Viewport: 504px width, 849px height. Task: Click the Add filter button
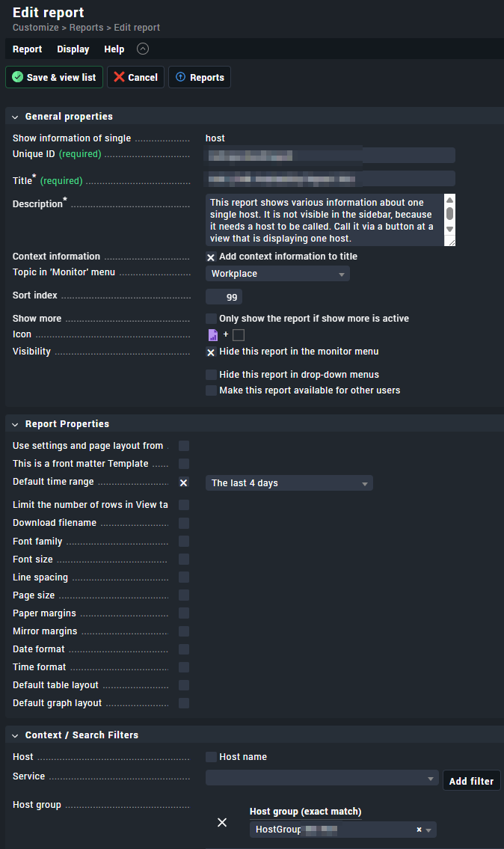point(471,781)
